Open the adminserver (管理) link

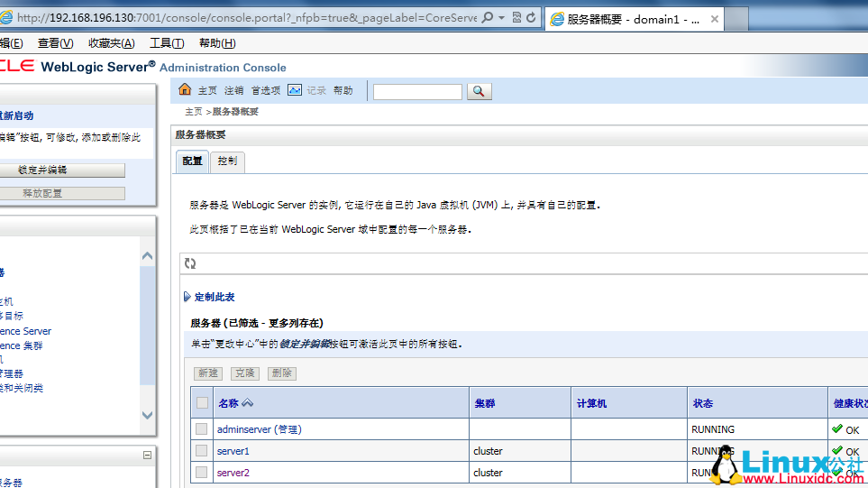coord(259,429)
